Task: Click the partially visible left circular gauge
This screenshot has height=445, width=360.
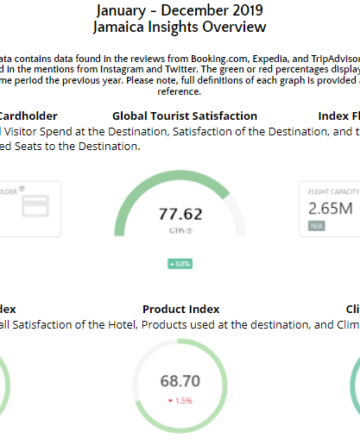Action: click(5, 386)
